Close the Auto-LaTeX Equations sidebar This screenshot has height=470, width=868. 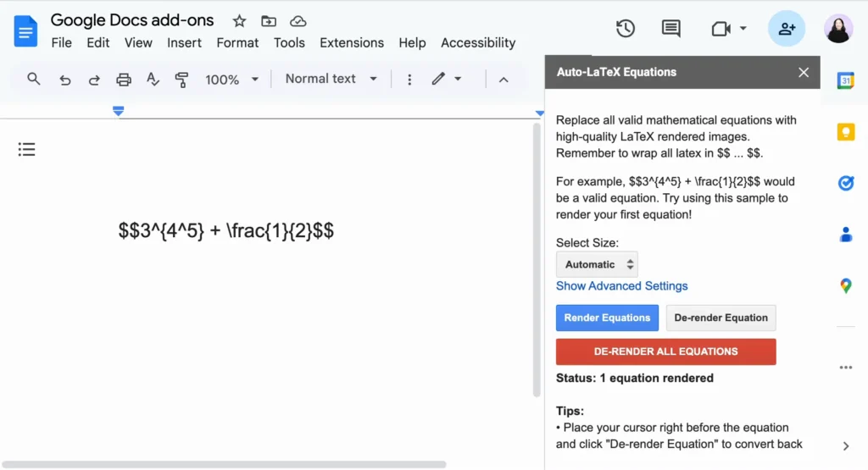804,73
